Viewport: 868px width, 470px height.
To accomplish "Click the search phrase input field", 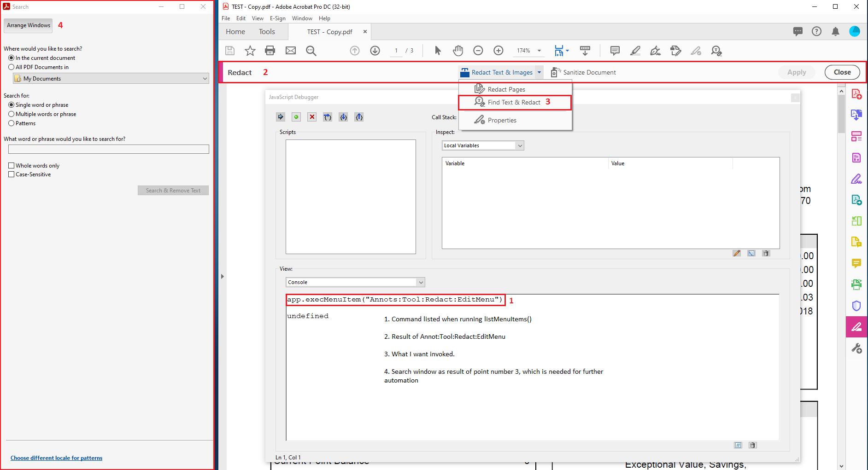I will coord(109,149).
